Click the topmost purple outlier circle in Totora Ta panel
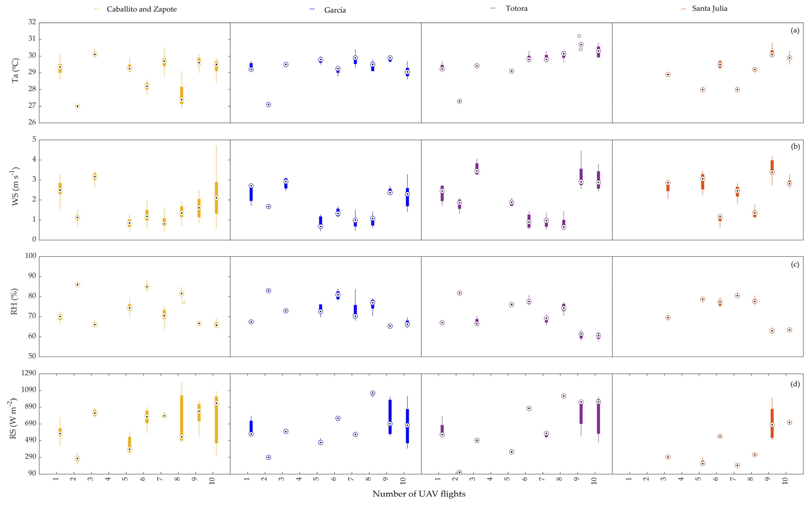This screenshot has width=812, height=505. pyautogui.click(x=579, y=36)
